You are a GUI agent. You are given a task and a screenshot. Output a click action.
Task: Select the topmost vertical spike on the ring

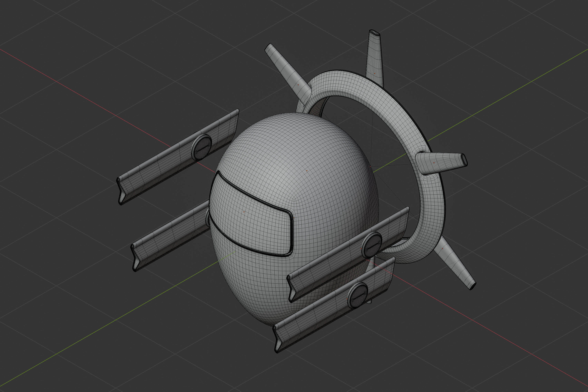point(375,59)
